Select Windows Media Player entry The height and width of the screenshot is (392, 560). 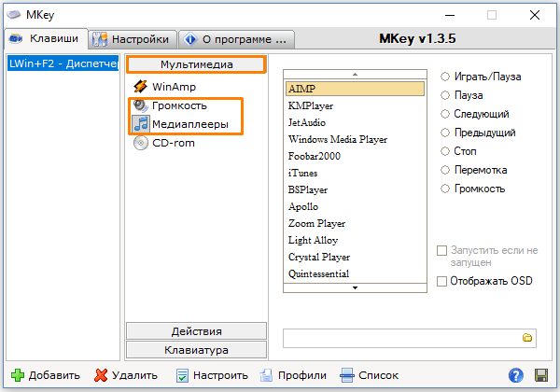[355, 139]
